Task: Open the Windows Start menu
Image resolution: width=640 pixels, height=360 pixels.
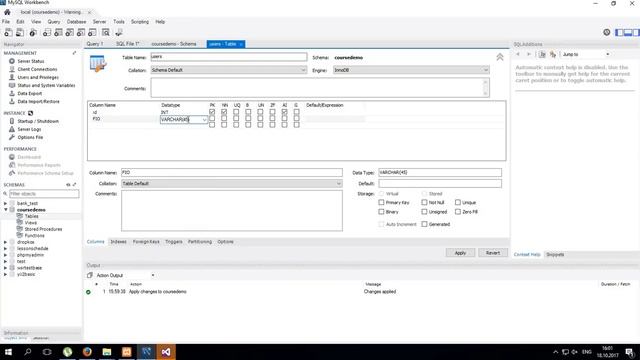Action: (x=8, y=352)
